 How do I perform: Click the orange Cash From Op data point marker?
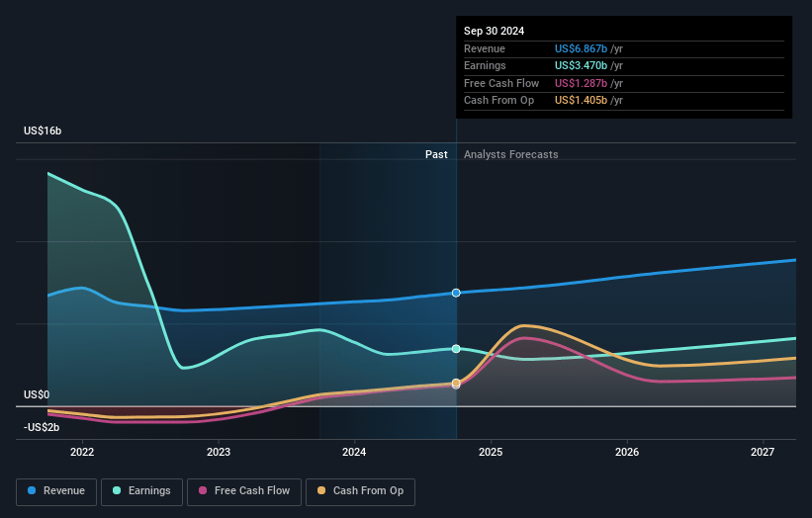(x=456, y=383)
